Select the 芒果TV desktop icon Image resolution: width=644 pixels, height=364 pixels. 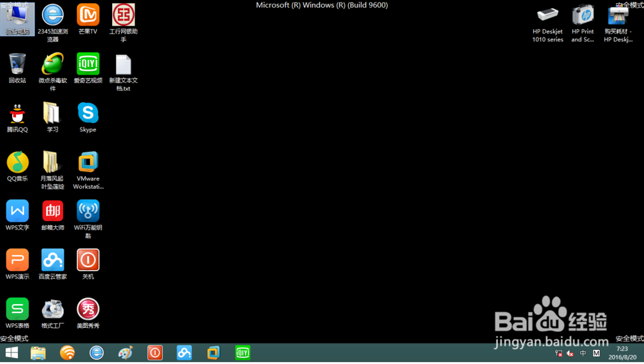click(x=88, y=19)
